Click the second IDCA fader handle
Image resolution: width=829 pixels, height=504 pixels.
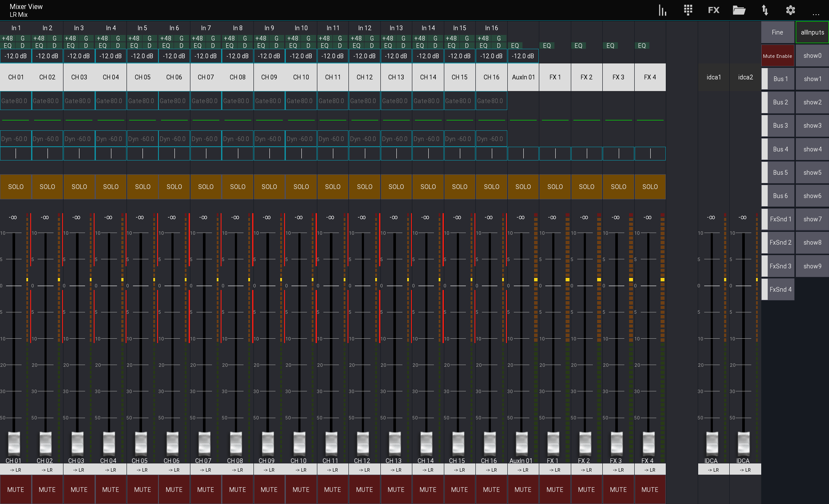[x=744, y=443]
